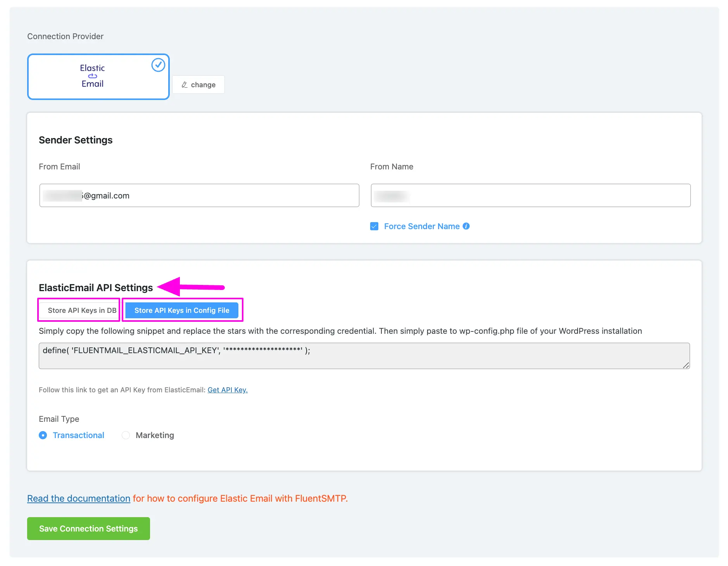Click the checkmark icon on the Elastic Email card
The height and width of the screenshot is (566, 728).
(x=158, y=65)
